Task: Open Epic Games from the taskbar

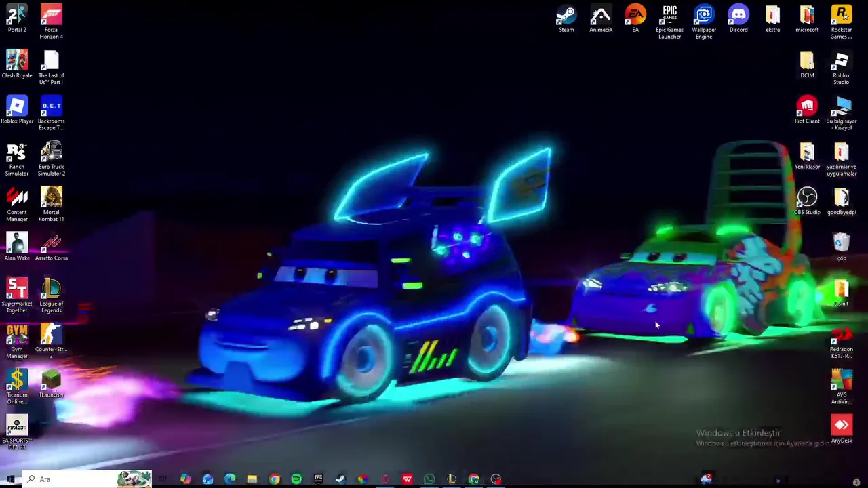Action: (318, 479)
